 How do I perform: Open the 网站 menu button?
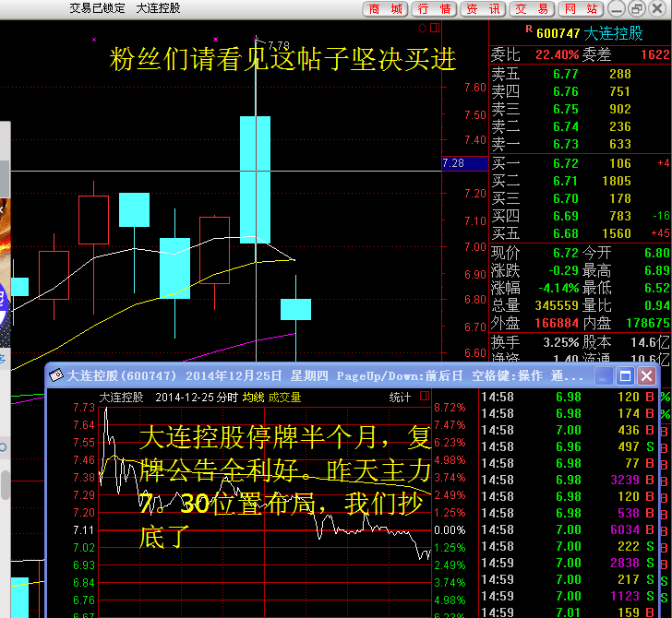582,8
